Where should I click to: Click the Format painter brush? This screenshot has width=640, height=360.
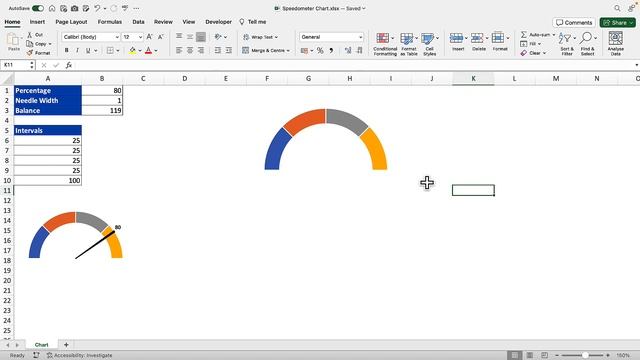pyautogui.click(x=38, y=53)
